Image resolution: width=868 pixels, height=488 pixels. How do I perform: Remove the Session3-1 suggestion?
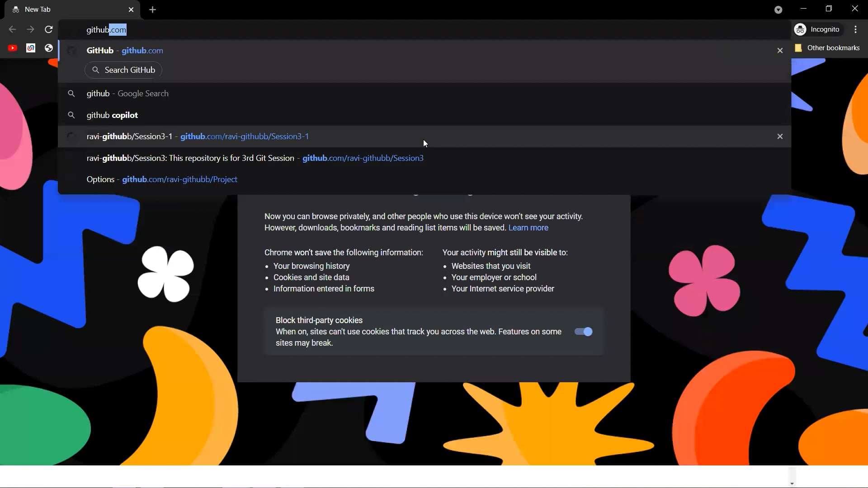click(x=780, y=136)
